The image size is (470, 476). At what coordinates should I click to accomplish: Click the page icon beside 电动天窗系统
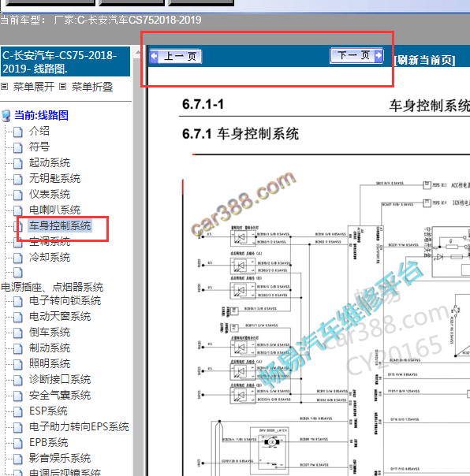click(18, 318)
